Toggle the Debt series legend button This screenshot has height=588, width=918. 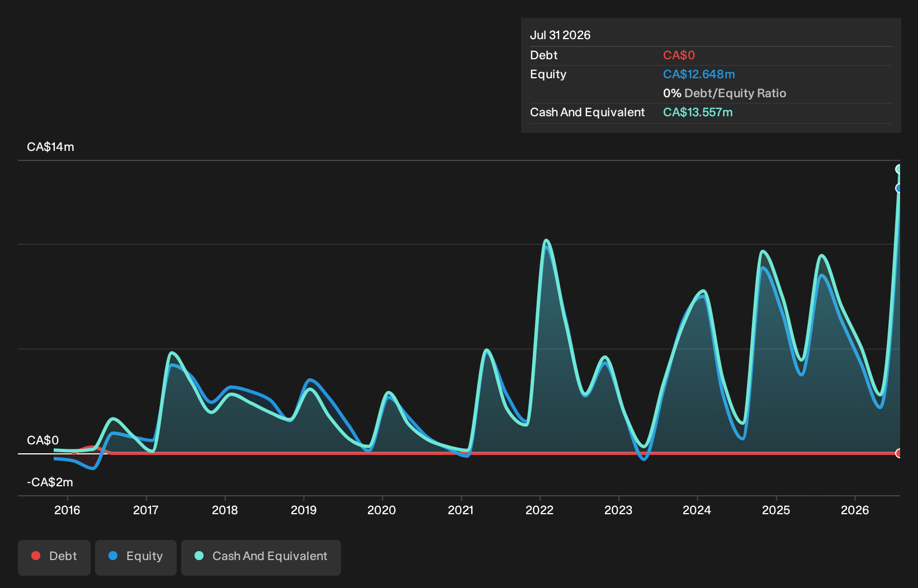coord(54,557)
